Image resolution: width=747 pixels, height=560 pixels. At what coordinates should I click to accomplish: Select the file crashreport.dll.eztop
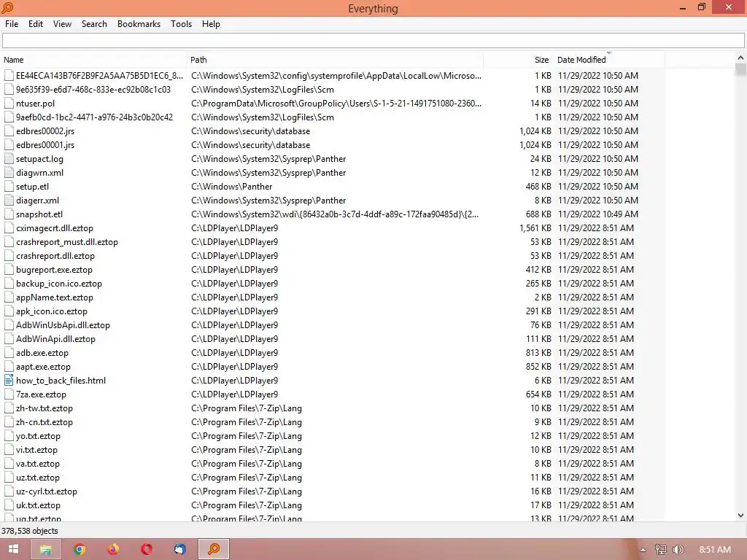(x=55, y=256)
